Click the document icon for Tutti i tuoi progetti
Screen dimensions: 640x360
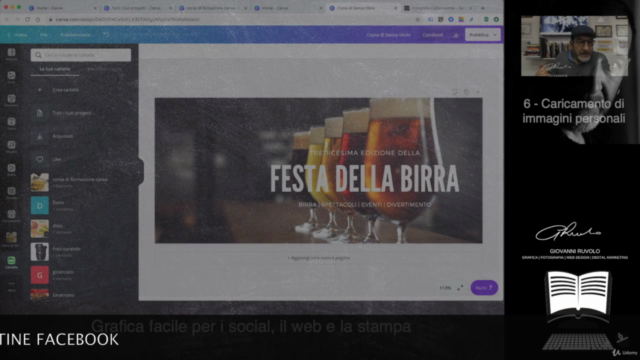coord(40,113)
